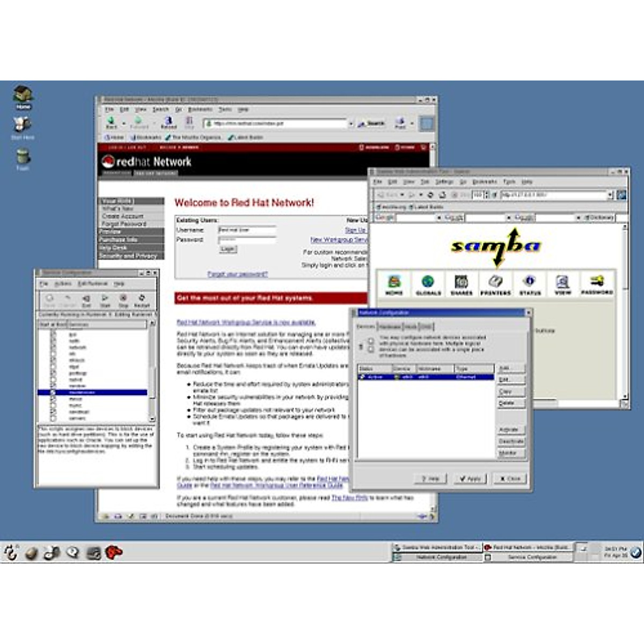Click the Username input field

pyautogui.click(x=247, y=230)
